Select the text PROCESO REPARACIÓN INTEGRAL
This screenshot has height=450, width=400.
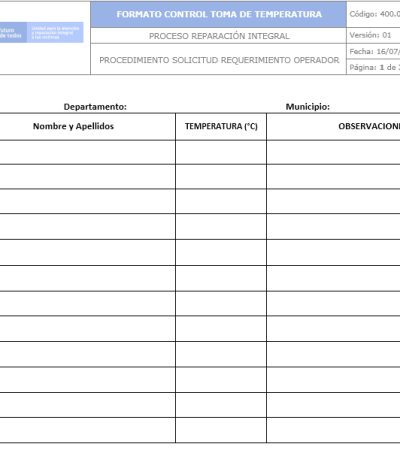click(219, 36)
